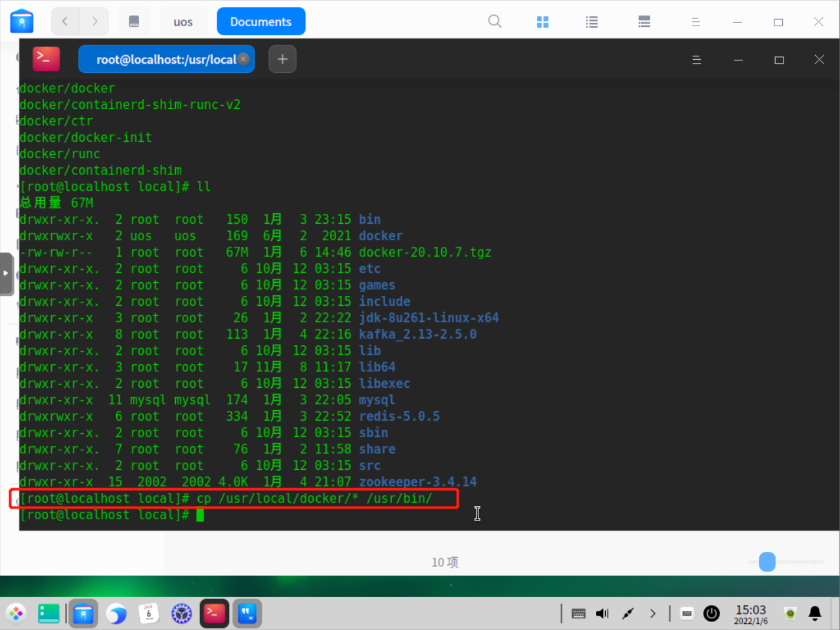840x630 pixels.
Task: Select the Documents breadcrumb button
Action: click(261, 21)
